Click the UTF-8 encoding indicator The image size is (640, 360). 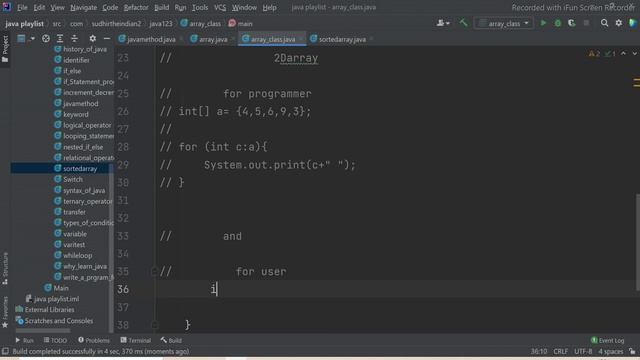[583, 351]
